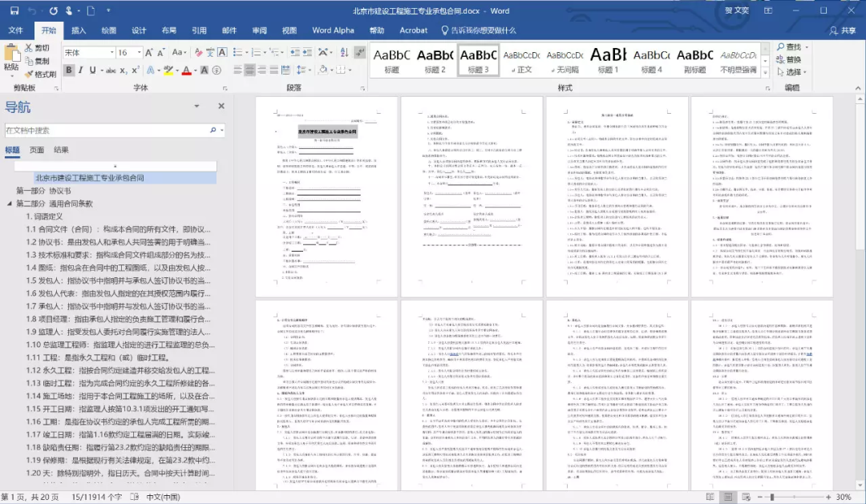Apply superscript x² formatting
The image size is (866, 504).
[x=136, y=70]
